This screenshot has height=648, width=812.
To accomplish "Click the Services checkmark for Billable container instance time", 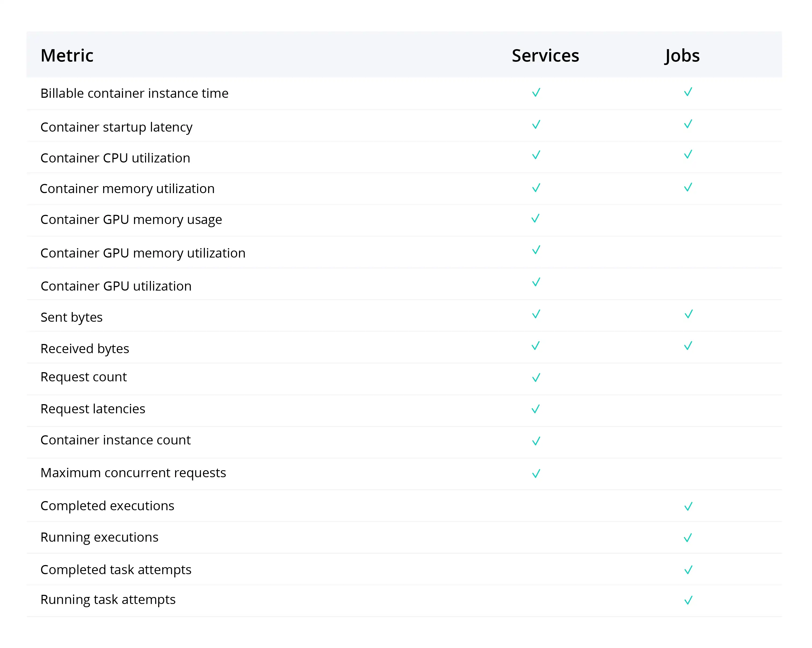I will [x=536, y=92].
